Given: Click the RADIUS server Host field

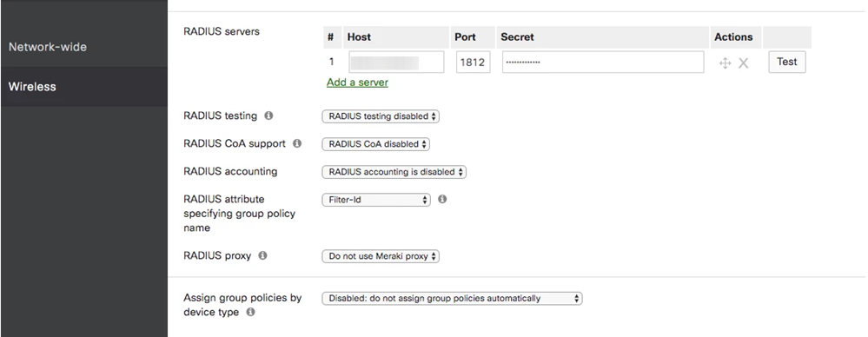Looking at the screenshot, I should click(396, 62).
